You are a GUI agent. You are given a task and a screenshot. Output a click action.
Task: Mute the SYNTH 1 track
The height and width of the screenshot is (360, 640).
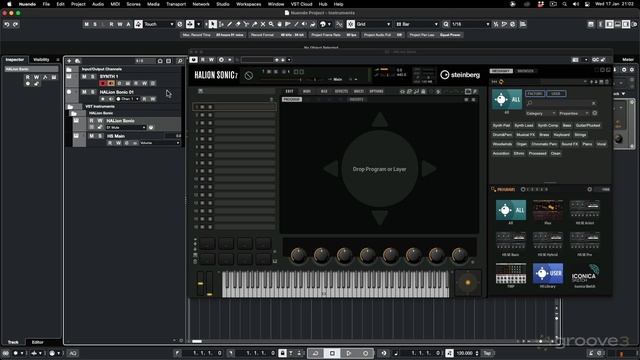point(84,76)
